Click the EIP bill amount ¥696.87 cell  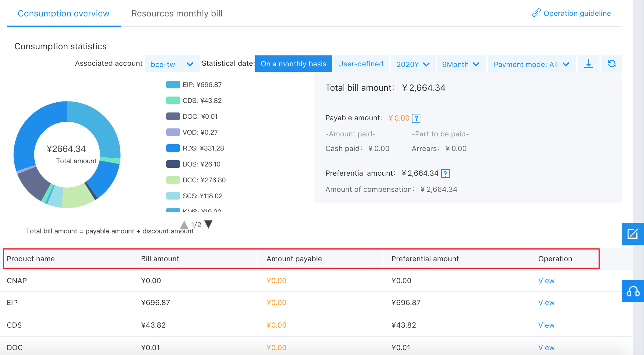pos(155,303)
